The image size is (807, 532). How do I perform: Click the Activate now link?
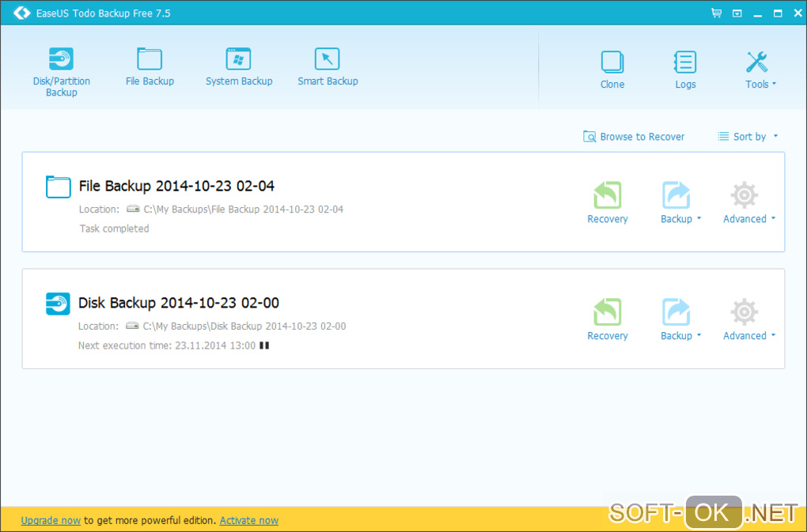tap(249, 521)
